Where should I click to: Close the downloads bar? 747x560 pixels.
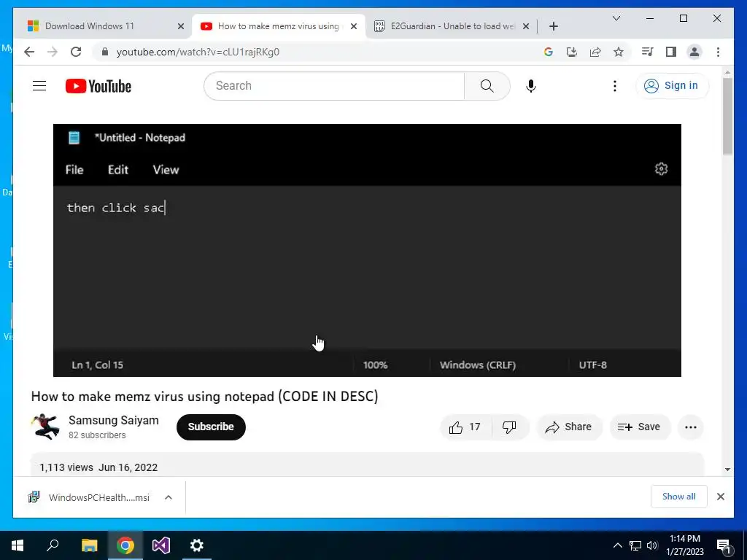720,497
